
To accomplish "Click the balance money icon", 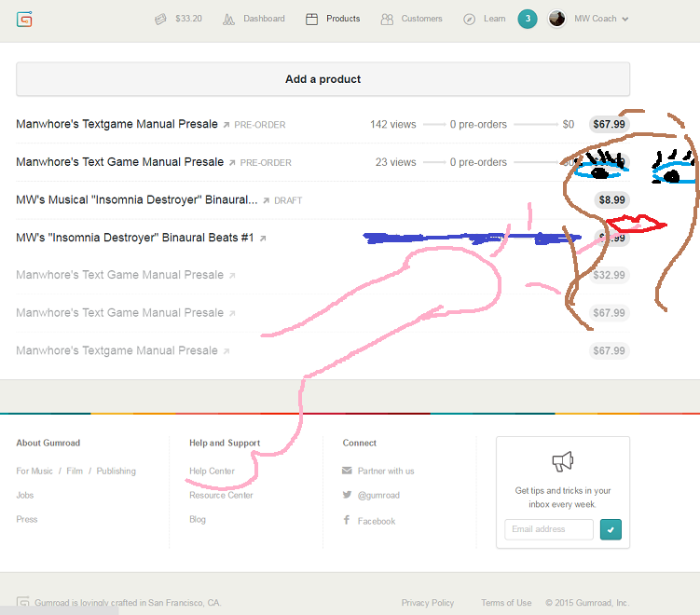I will pyautogui.click(x=160, y=20).
